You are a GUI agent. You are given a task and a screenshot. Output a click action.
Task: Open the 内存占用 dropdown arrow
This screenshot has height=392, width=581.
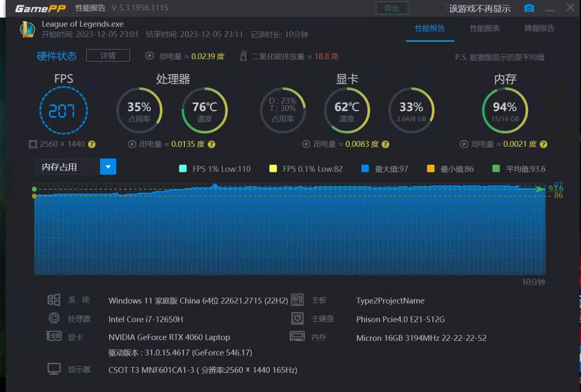click(x=108, y=167)
